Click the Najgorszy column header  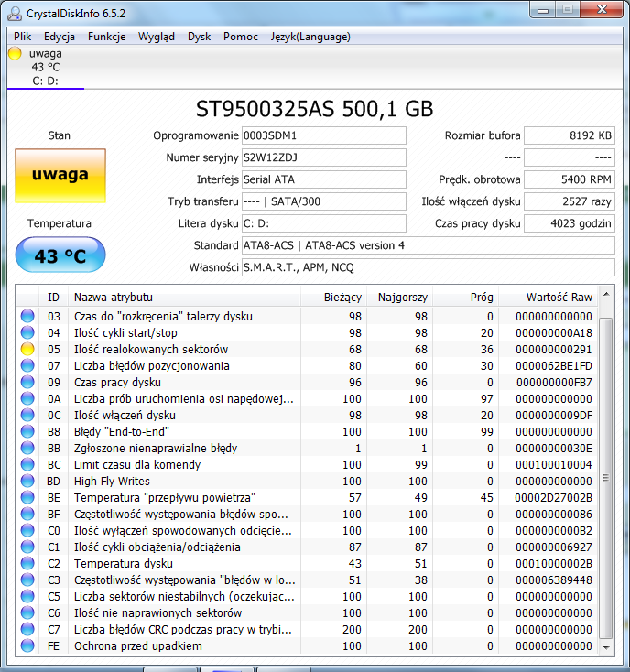click(x=400, y=297)
